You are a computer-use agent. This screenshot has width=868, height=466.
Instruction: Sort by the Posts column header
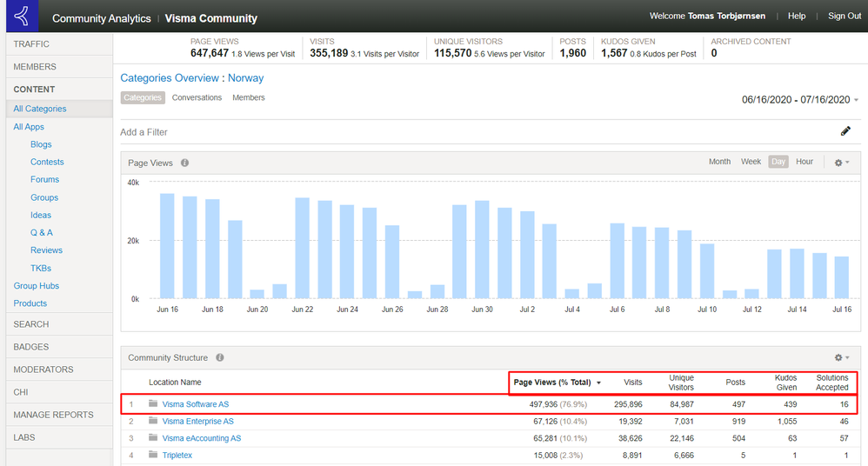tap(735, 383)
